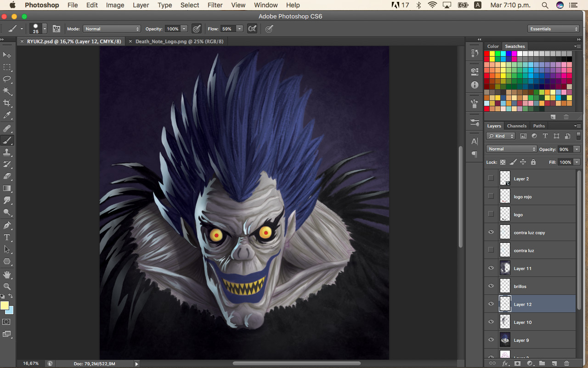
Task: Switch to the Color panel tab
Action: click(x=493, y=46)
